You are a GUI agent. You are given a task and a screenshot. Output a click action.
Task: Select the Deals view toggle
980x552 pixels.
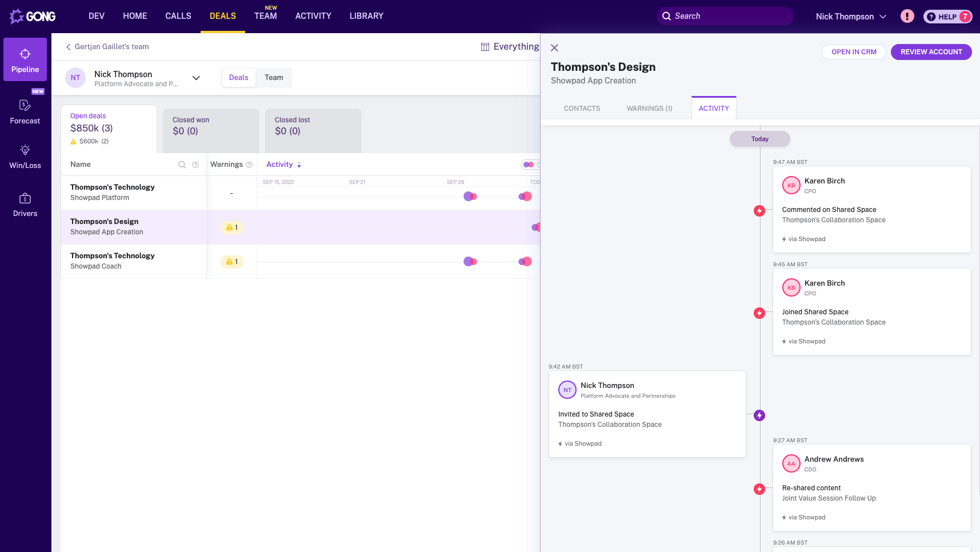238,78
